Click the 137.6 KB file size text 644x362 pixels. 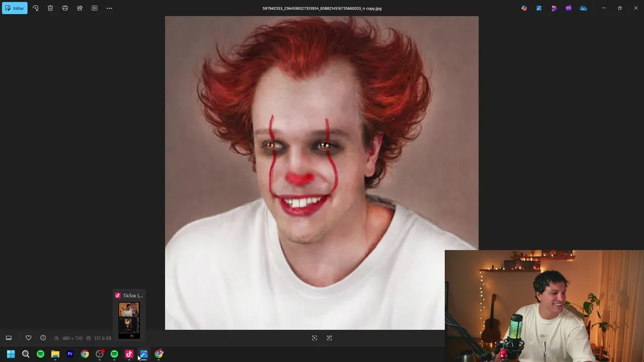pyautogui.click(x=103, y=338)
